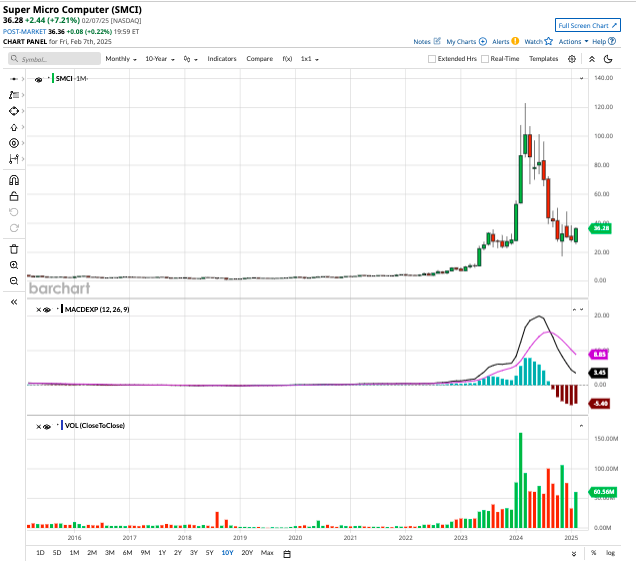Enable the magnet snap tool
The width and height of the screenshot is (636, 565).
tap(14, 181)
